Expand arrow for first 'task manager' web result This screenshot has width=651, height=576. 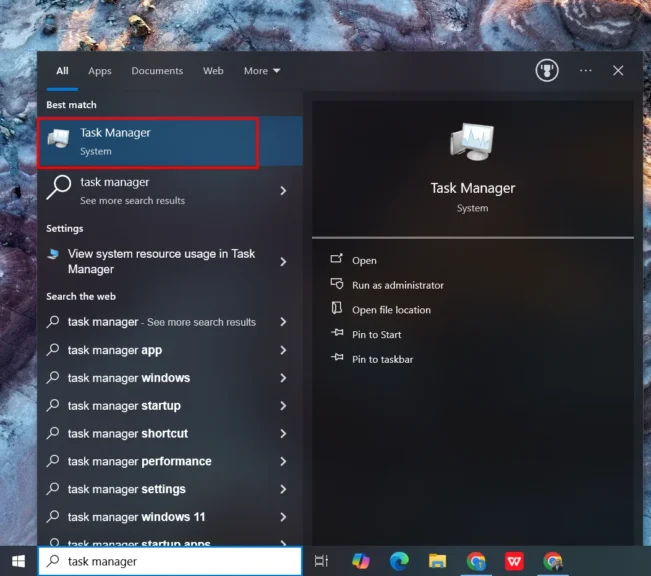[283, 322]
